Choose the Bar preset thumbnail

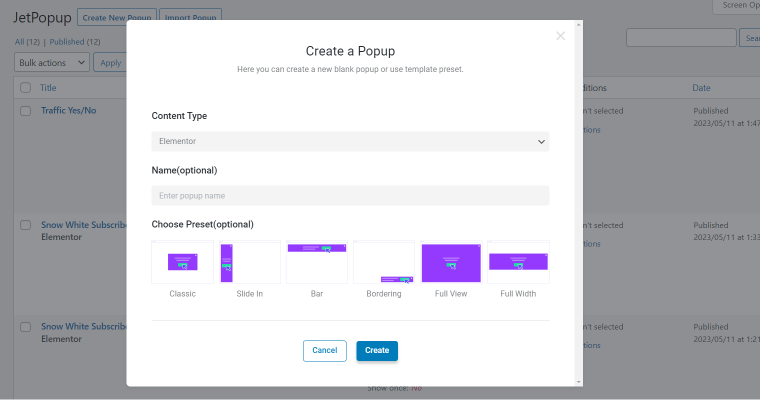317,262
